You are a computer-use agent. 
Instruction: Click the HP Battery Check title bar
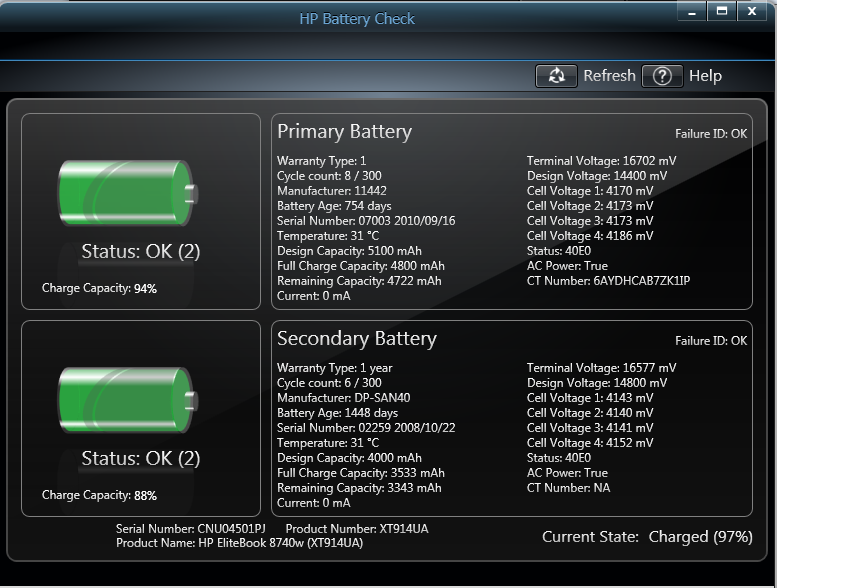pyautogui.click(x=356, y=19)
